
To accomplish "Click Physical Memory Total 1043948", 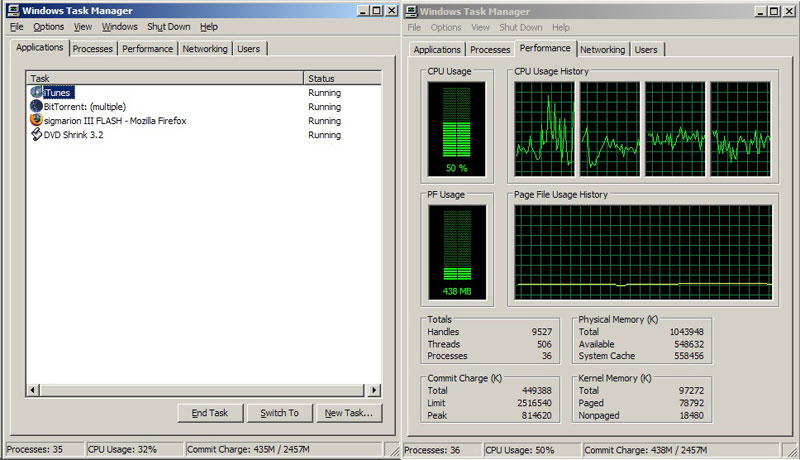I will point(686,332).
